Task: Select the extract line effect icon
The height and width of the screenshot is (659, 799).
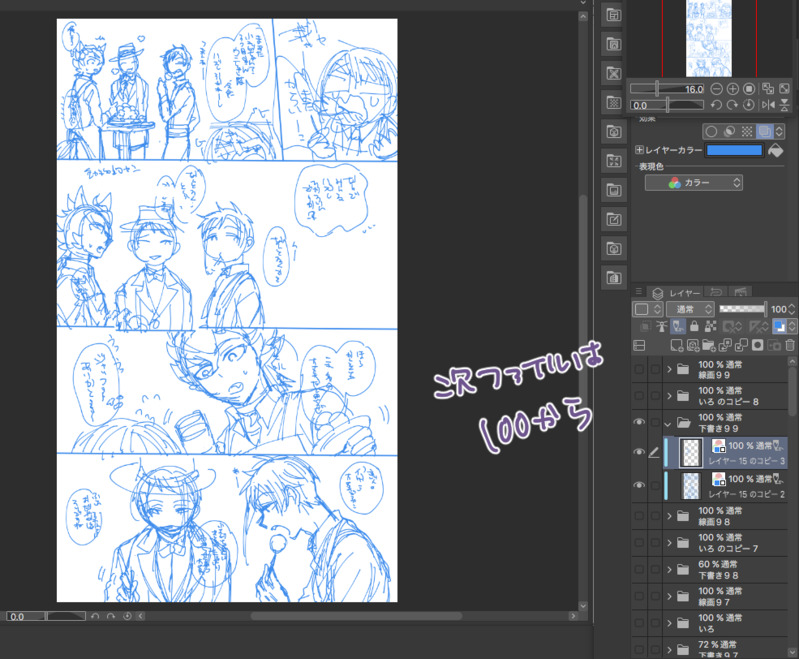Action: [x=729, y=131]
